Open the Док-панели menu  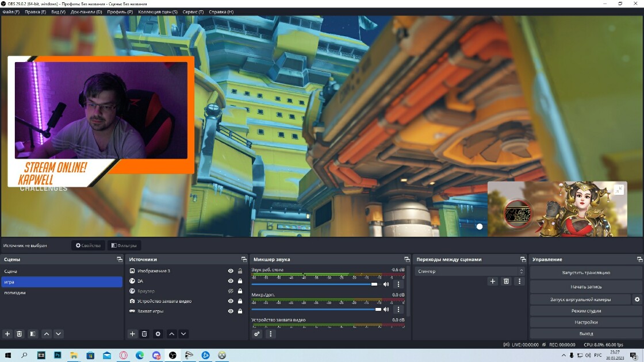pos(86,12)
